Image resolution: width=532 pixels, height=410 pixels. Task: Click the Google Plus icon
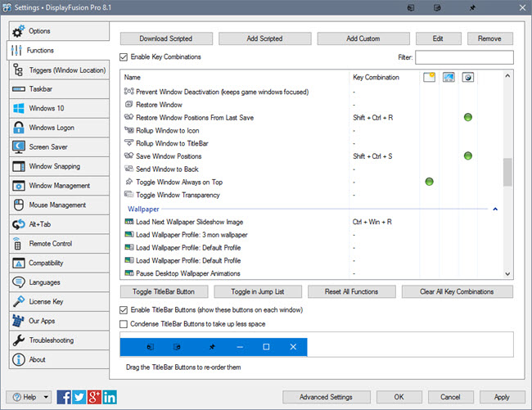click(94, 397)
